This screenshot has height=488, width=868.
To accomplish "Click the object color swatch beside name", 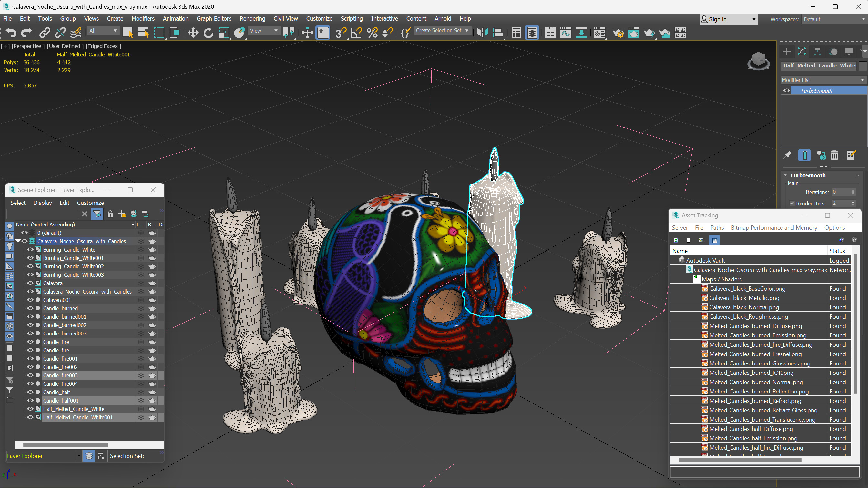I will [x=862, y=66].
